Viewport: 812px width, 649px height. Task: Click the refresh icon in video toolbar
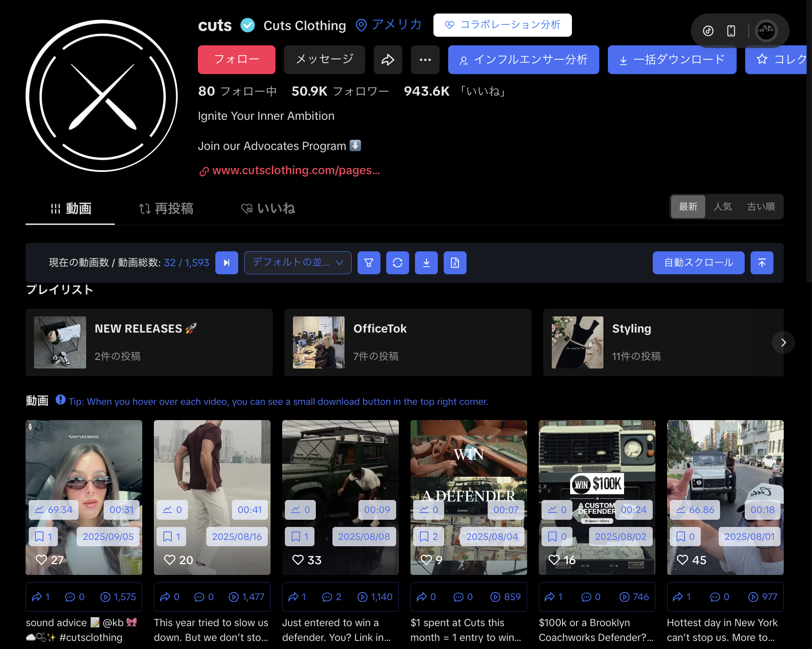coord(397,263)
